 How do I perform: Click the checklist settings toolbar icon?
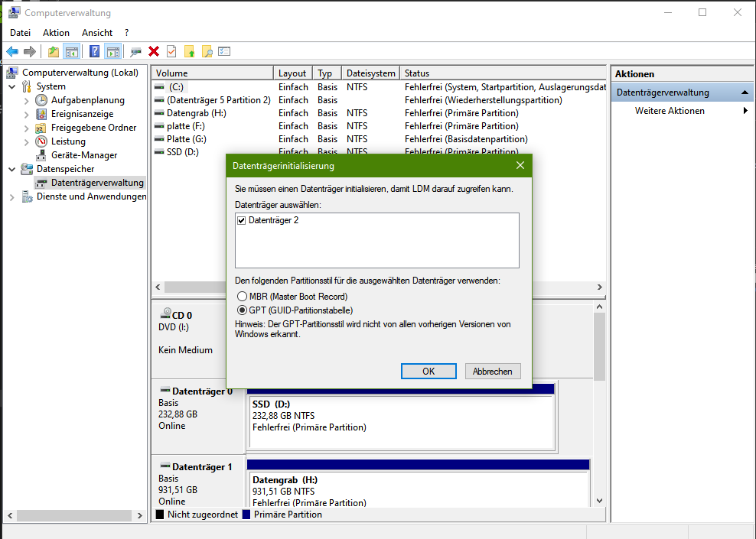coord(225,51)
